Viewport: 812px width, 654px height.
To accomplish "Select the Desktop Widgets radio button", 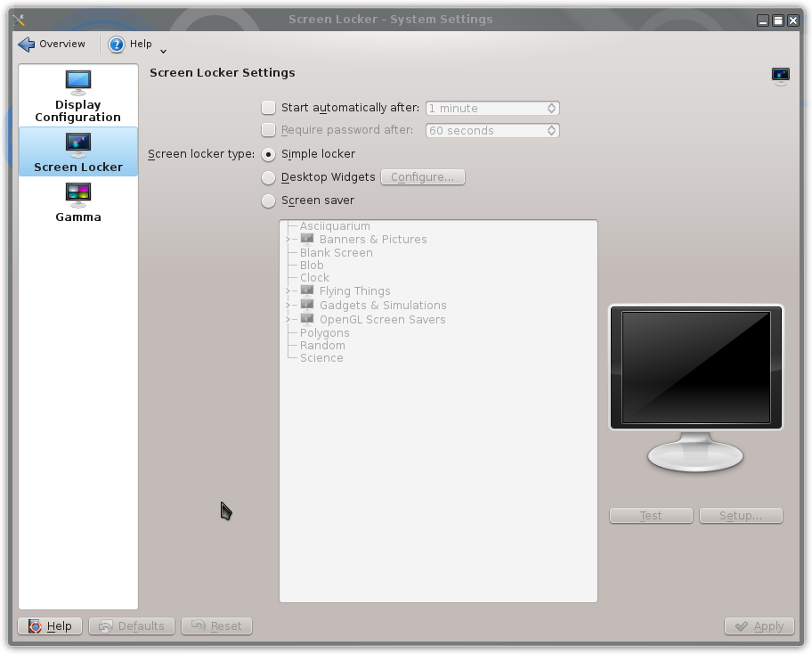I will click(268, 177).
